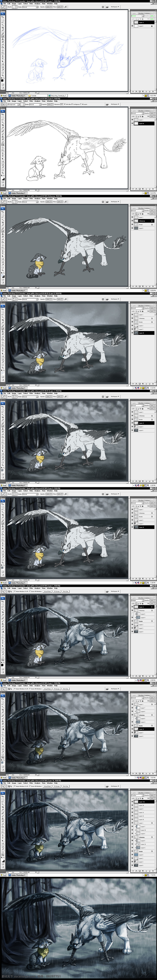The height and width of the screenshot is (980, 157).
Task: Switch to the Actions tab in the white line-art window
Action: tap(148, 111)
